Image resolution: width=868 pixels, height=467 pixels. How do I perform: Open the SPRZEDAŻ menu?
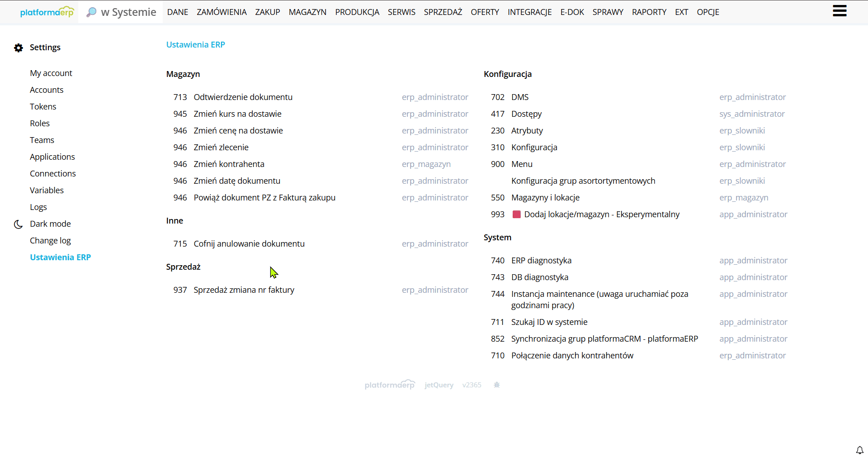pos(443,12)
